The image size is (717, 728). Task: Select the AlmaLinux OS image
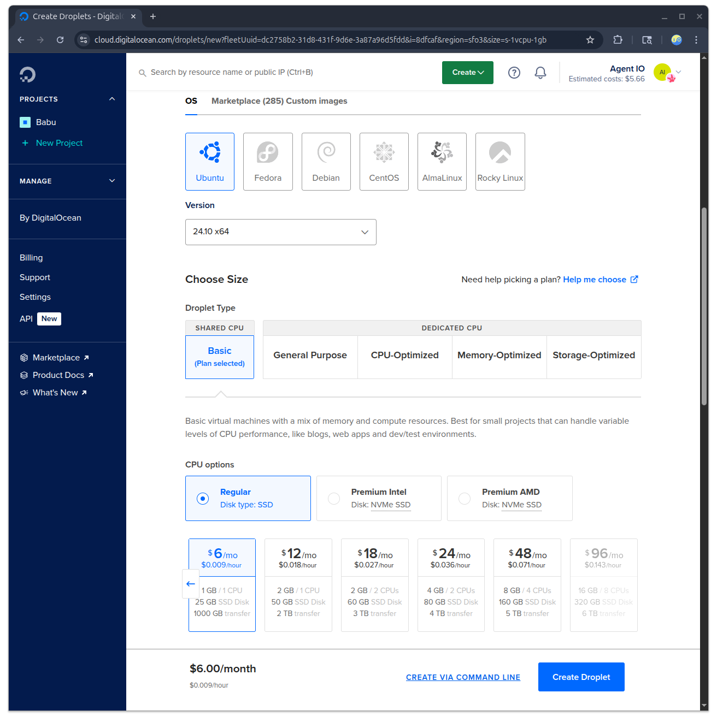[442, 162]
